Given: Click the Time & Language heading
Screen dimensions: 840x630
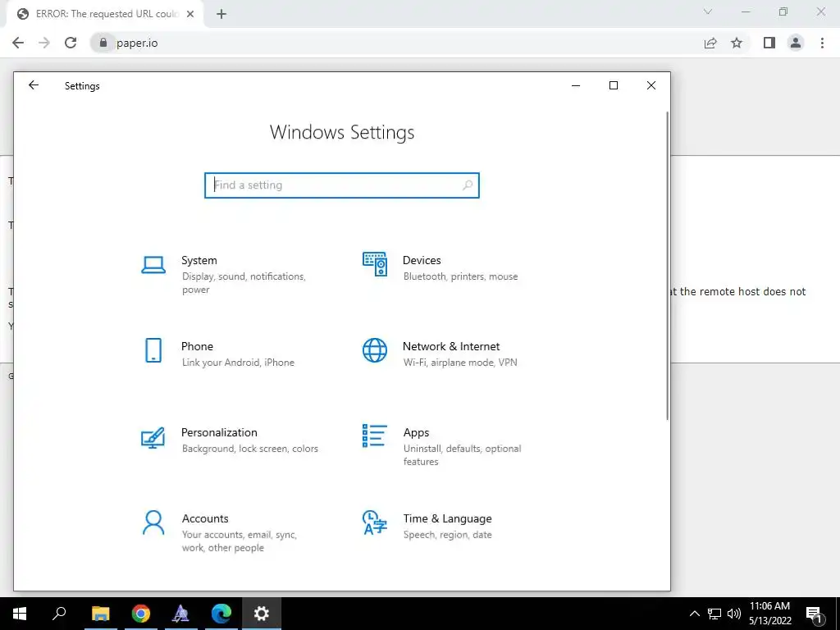Looking at the screenshot, I should tap(447, 518).
